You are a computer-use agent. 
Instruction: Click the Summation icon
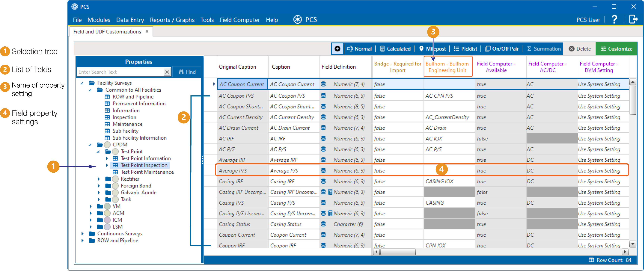(x=543, y=48)
